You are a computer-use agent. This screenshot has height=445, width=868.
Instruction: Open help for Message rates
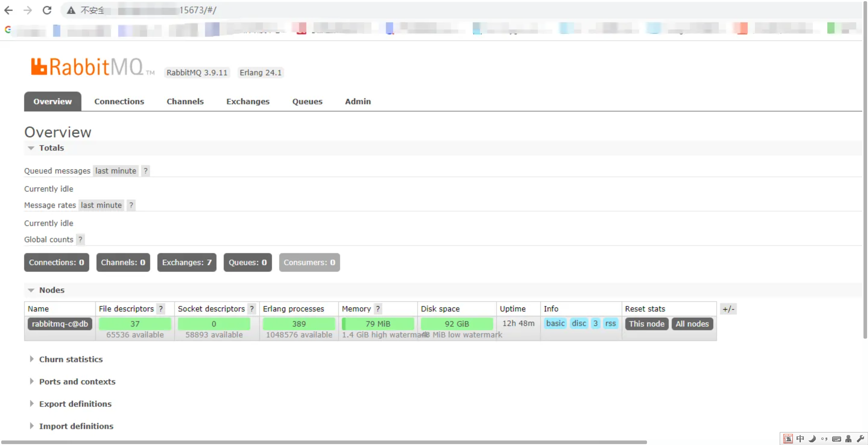pos(131,205)
